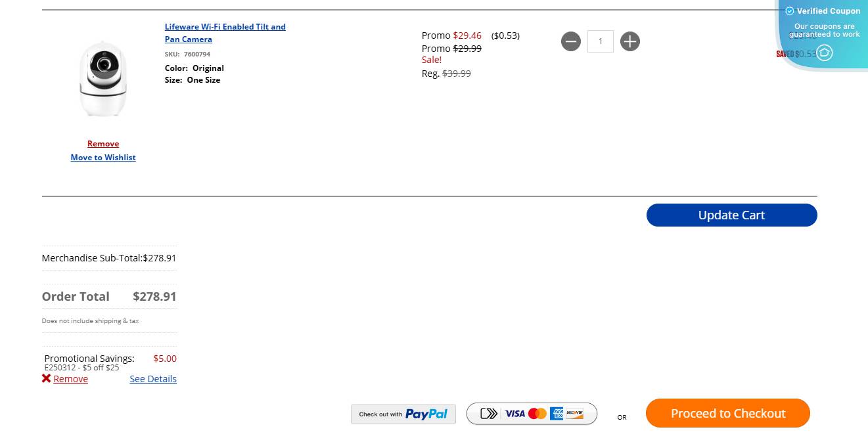Click the Click to Pay arrows icon
Image resolution: width=868 pixels, height=440 pixels.
489,414
